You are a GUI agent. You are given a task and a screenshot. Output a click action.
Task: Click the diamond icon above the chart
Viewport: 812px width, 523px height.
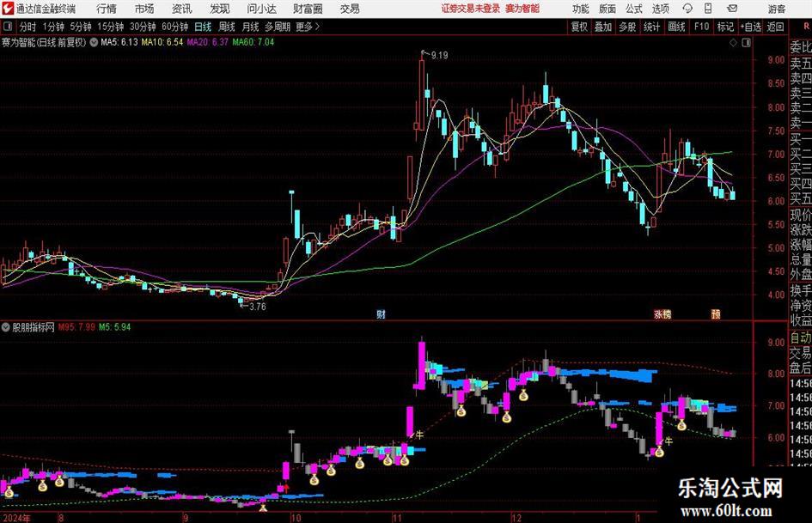coord(733,43)
